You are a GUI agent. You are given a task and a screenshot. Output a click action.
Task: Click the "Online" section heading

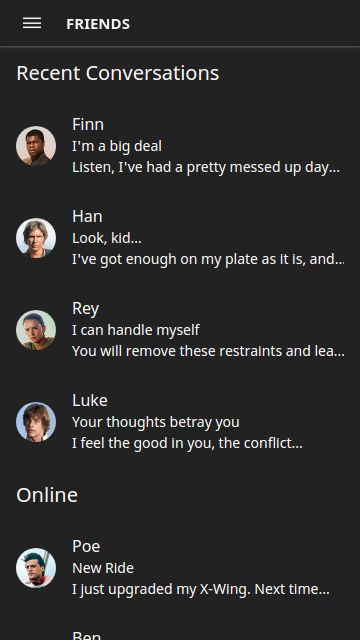tap(47, 495)
